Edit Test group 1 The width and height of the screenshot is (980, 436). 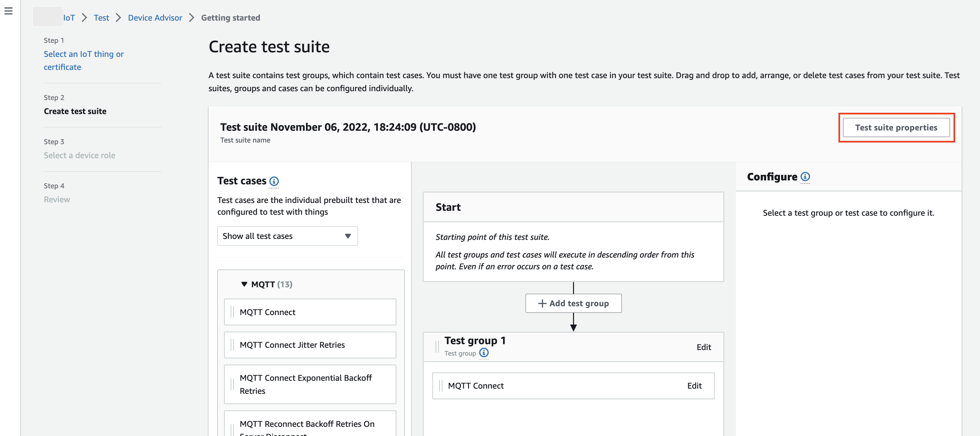pyautogui.click(x=703, y=347)
